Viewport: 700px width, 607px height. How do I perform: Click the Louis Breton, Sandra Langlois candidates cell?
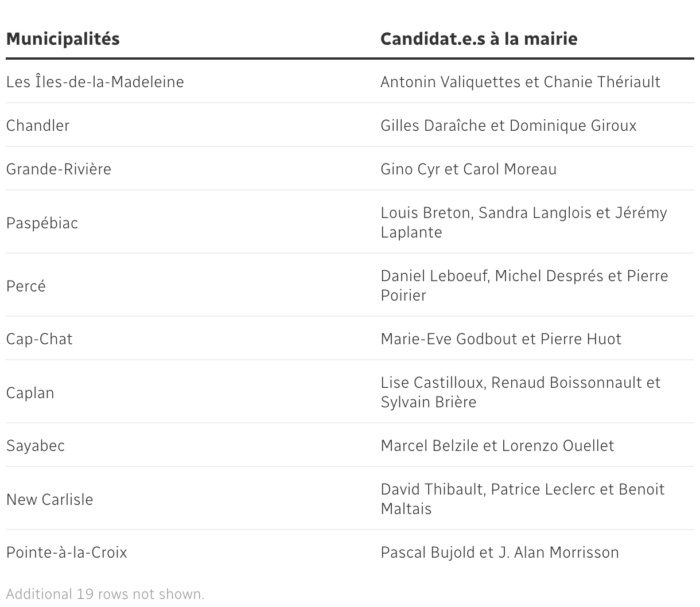click(x=523, y=223)
